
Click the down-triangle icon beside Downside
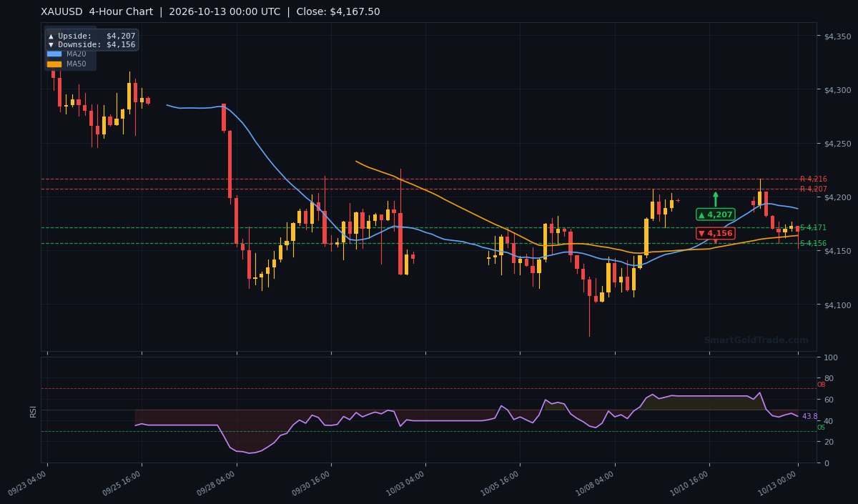pos(51,45)
